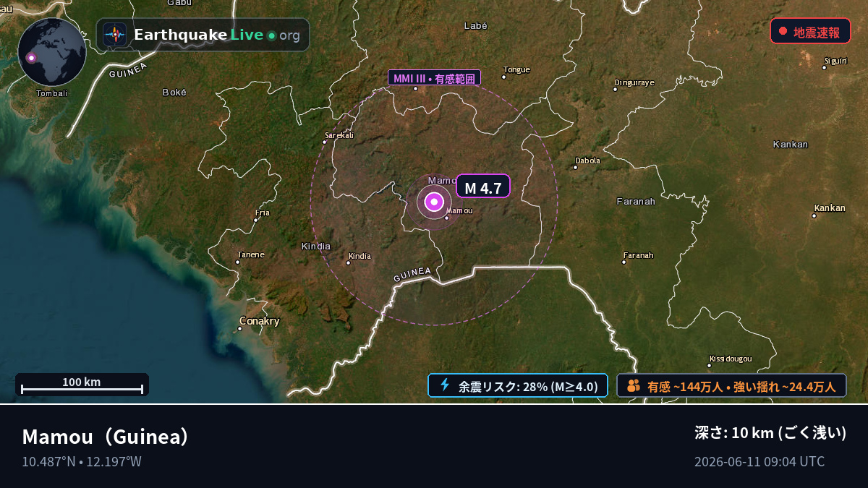
Task: Click the Dabola town label
Action: click(x=587, y=160)
